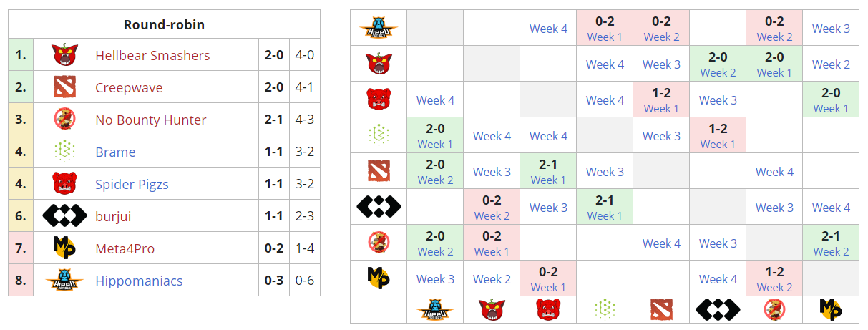868x330 pixels.
Task: Click the Spider Pigzs logo in crosstable left column
Action: tap(379, 100)
